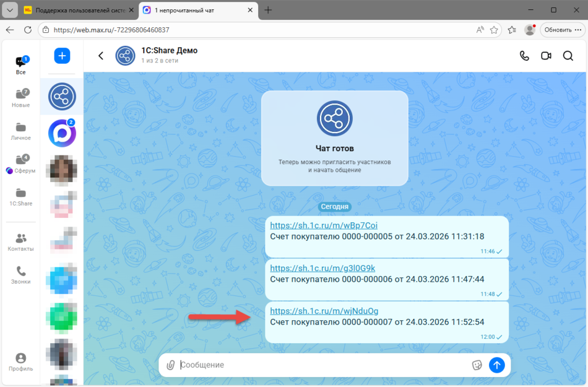
Task: Expand the browser tab list dropdown
Action: click(x=11, y=11)
